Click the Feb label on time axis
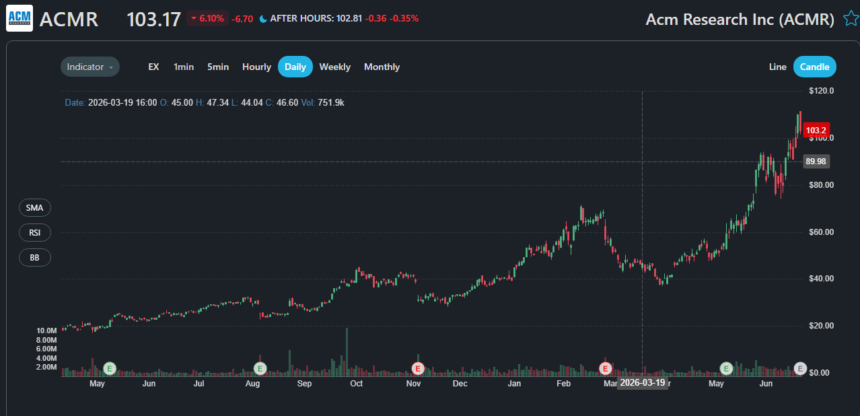The width and height of the screenshot is (860, 416). click(x=564, y=384)
